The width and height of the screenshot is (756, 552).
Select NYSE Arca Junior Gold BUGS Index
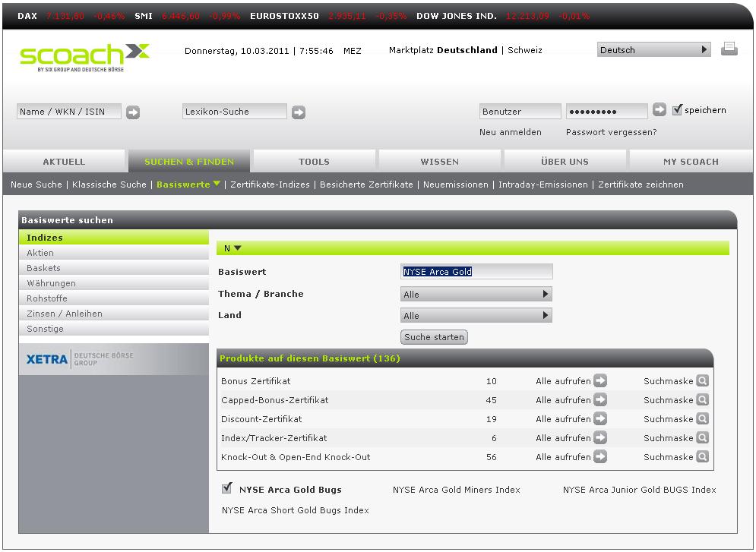(x=639, y=490)
